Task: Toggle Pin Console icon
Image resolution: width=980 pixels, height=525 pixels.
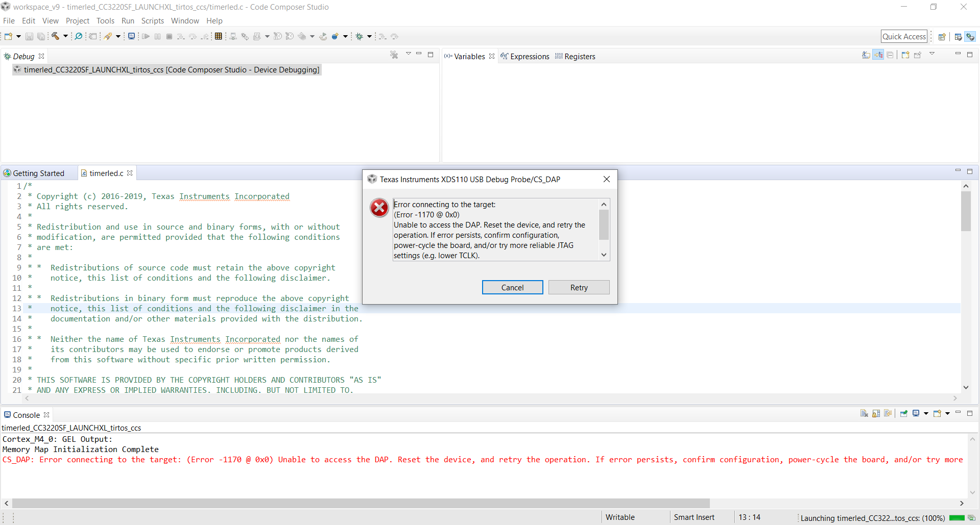Action: coord(904,414)
